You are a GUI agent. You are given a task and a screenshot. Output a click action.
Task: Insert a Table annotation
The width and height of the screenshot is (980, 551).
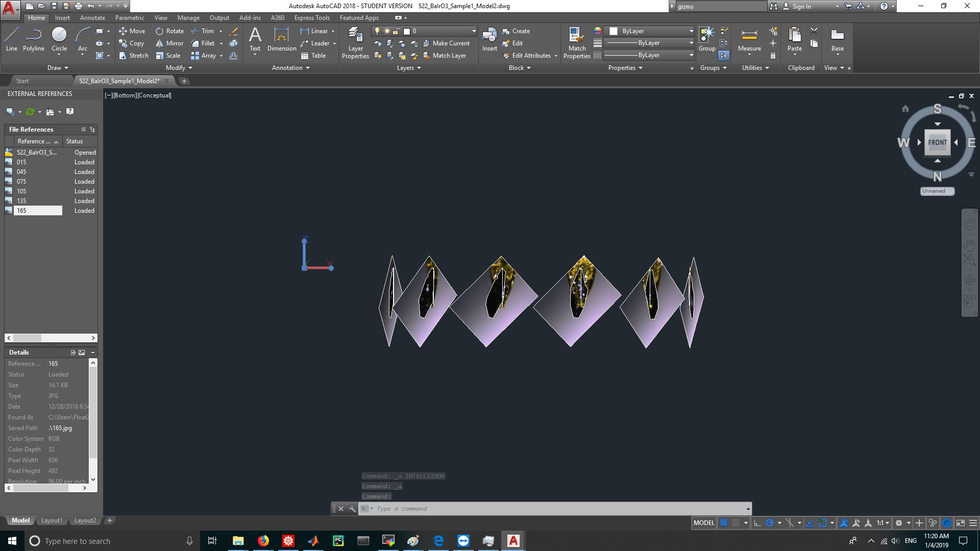pos(313,56)
